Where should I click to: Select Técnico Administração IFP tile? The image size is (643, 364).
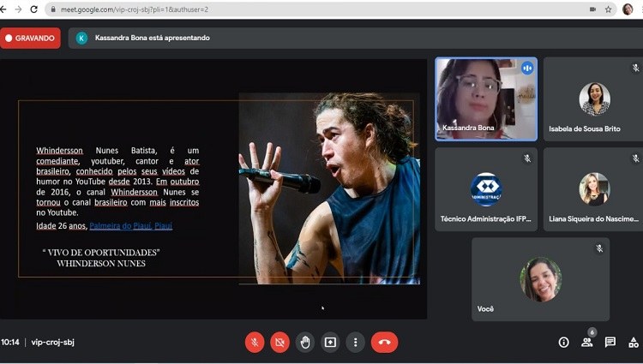click(486, 189)
